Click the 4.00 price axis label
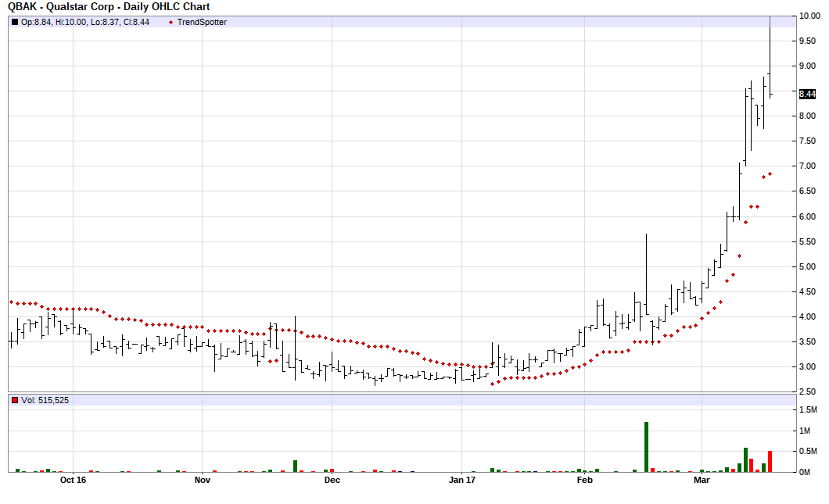The image size is (829, 504). click(x=807, y=317)
